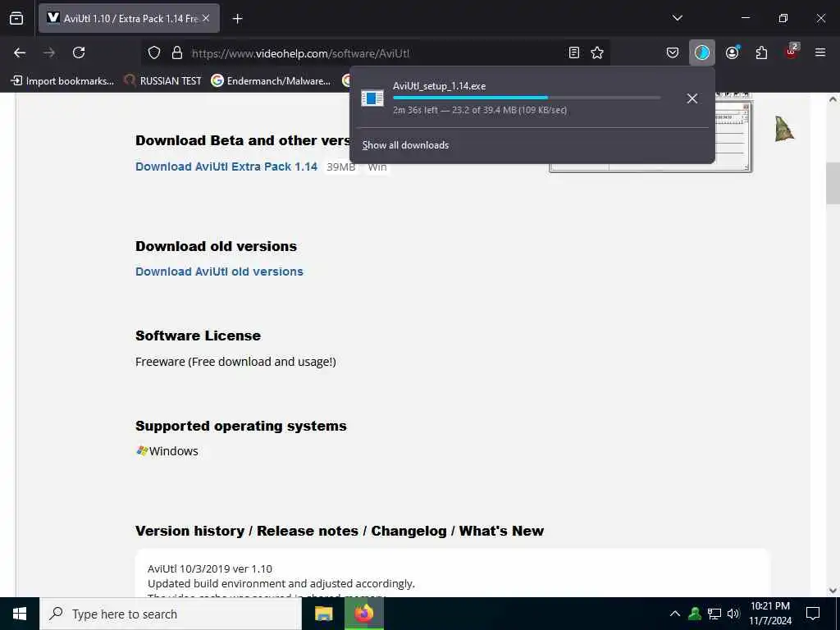Open Windows Start menu
Image resolution: width=840 pixels, height=630 pixels.
coord(20,614)
